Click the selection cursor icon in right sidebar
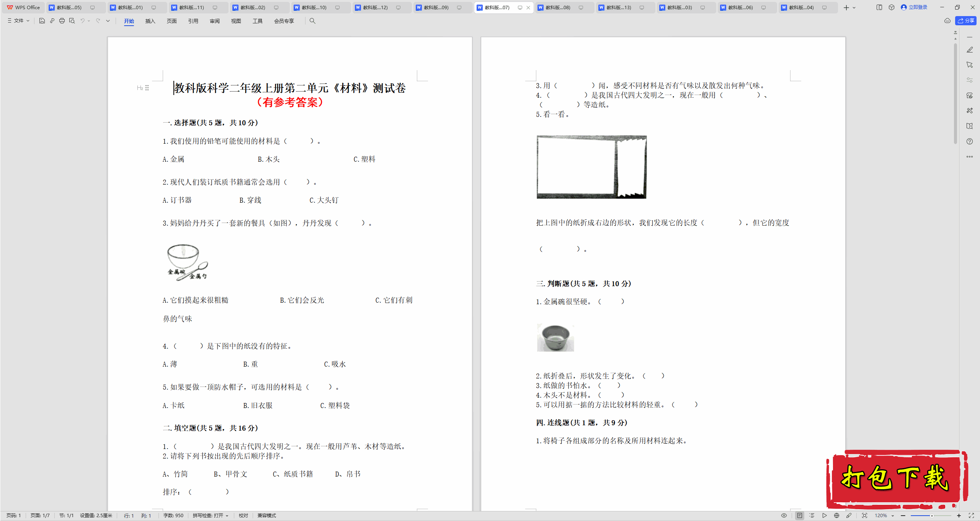This screenshot has width=980, height=521. pos(970,65)
